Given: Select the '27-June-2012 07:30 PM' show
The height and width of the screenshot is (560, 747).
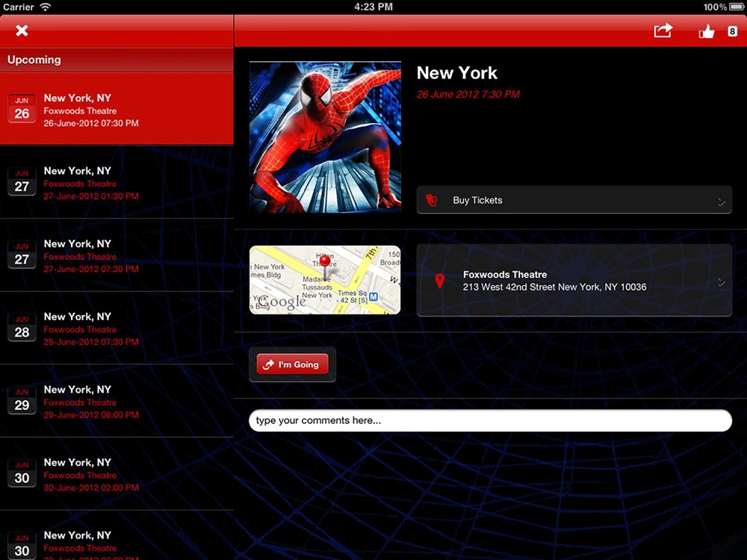Looking at the screenshot, I should click(x=117, y=255).
